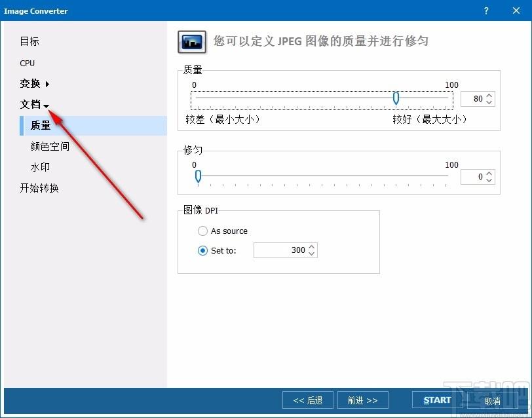
Task: Close the Image Converter window
Action: [516, 10]
